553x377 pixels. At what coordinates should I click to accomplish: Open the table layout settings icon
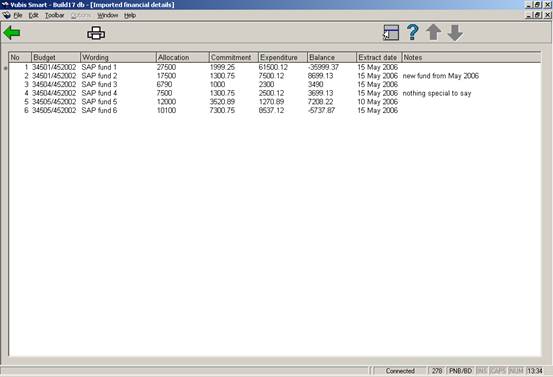[x=391, y=33]
